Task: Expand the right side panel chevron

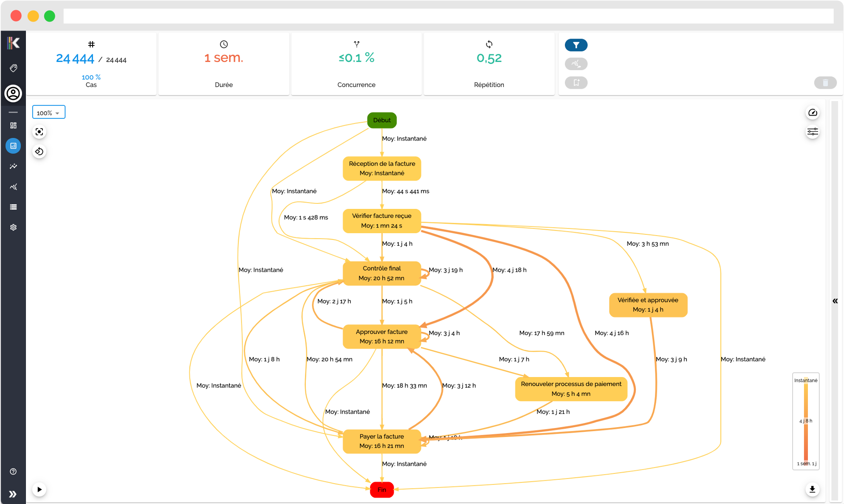Action: point(835,301)
